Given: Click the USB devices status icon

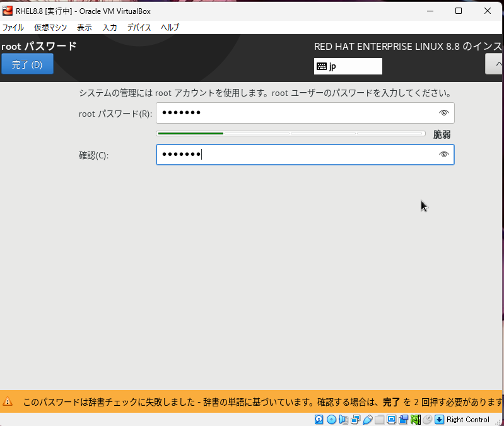Looking at the screenshot, I should coord(368,419).
